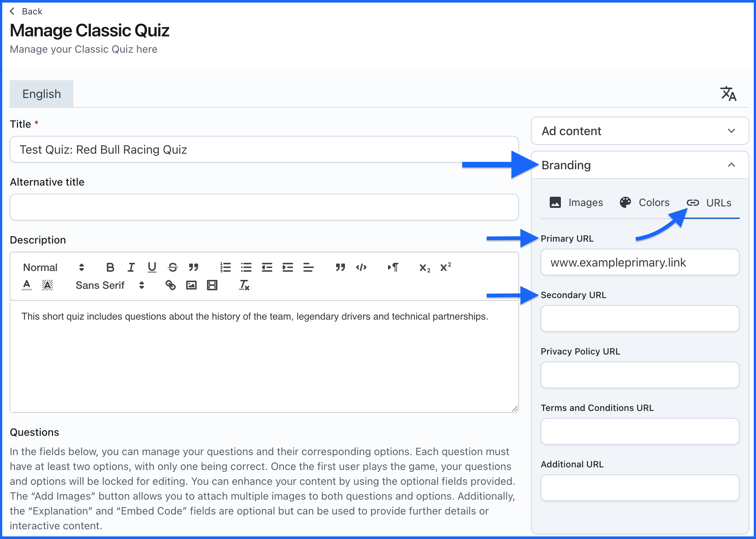Image resolution: width=756 pixels, height=539 pixels.
Task: Open the translate languages icon
Action: [728, 94]
